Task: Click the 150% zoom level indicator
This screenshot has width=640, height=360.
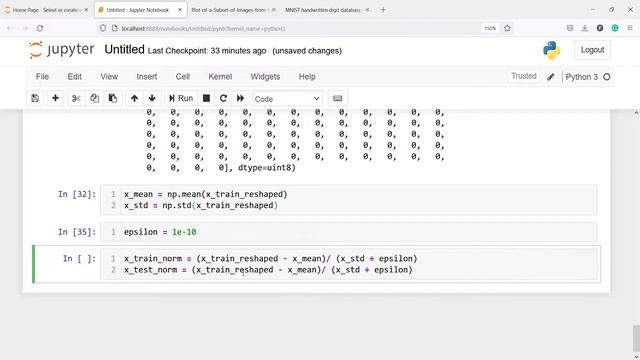Action: tap(490, 28)
